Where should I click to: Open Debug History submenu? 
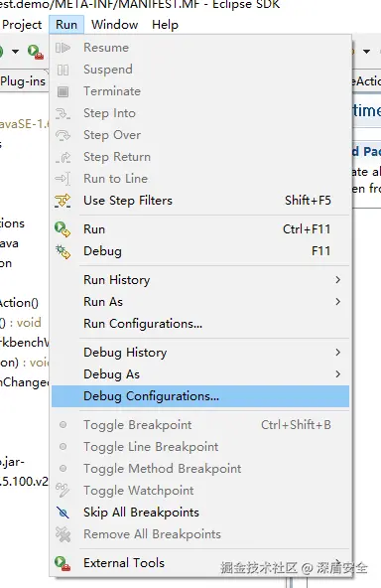(200, 353)
